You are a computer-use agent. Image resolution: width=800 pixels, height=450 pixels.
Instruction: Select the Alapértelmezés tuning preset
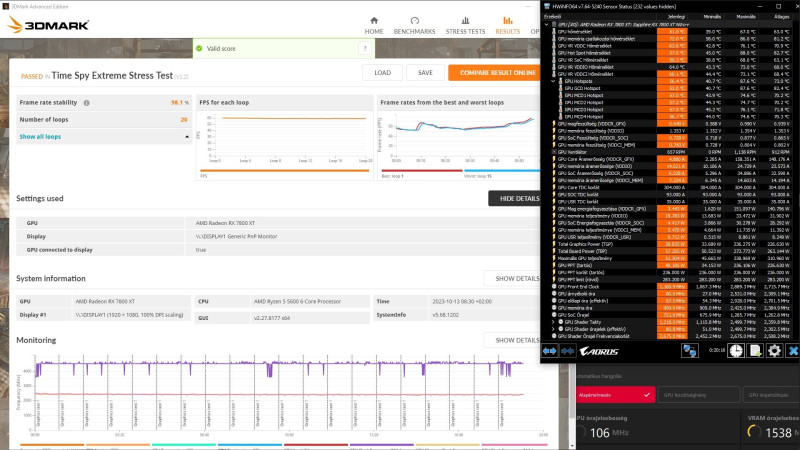click(615, 394)
